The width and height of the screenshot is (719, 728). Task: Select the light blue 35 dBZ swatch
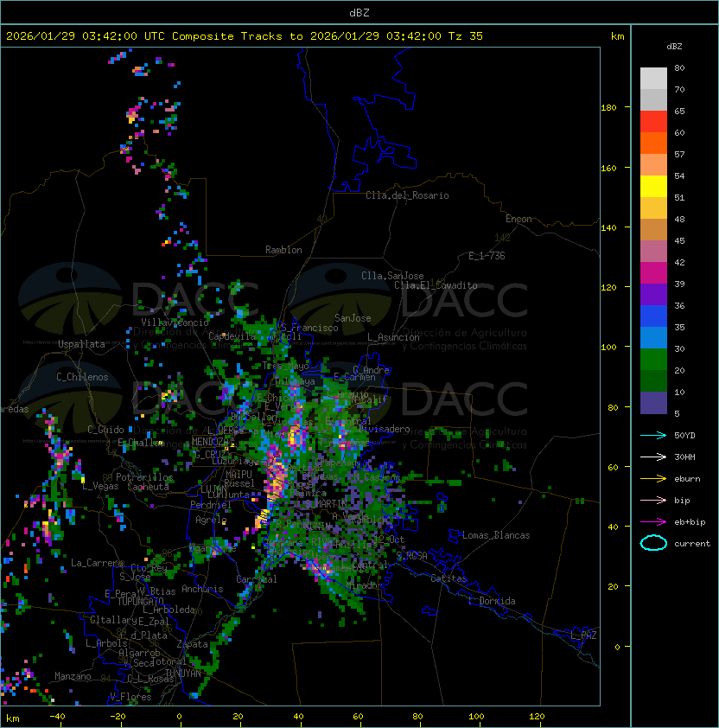click(653, 337)
